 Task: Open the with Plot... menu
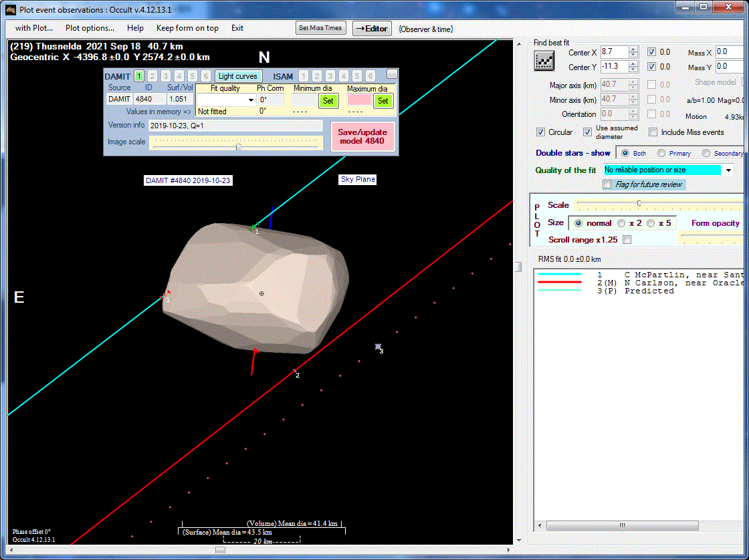click(x=33, y=28)
